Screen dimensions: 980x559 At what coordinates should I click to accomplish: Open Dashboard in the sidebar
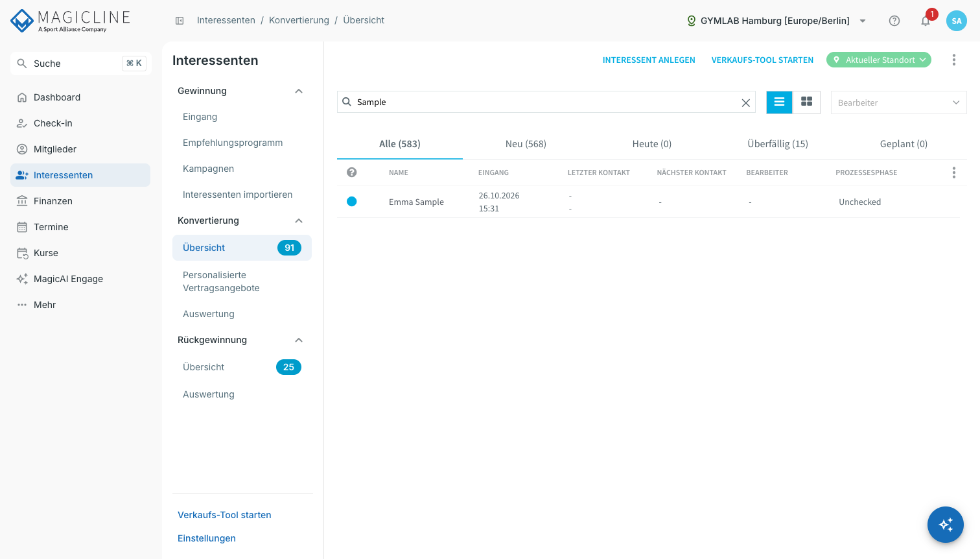pos(80,97)
